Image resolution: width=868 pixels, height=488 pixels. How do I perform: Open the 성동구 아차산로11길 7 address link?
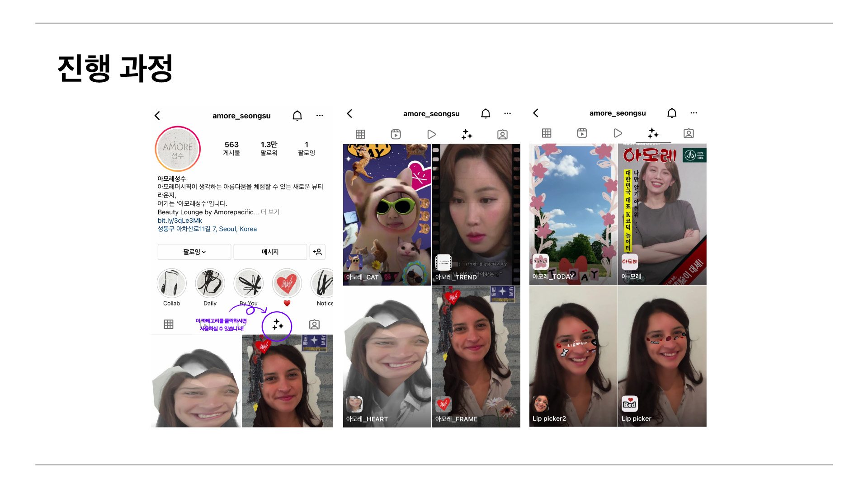point(207,229)
